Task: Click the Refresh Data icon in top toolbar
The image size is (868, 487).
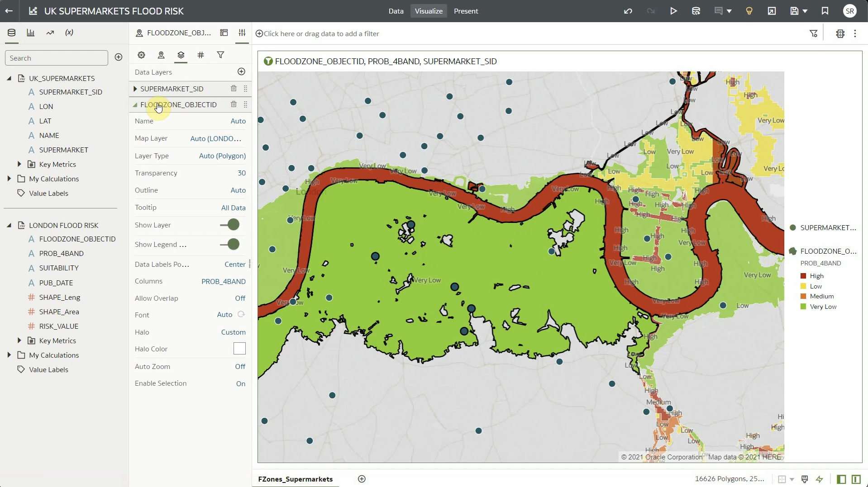Action: click(x=696, y=10)
